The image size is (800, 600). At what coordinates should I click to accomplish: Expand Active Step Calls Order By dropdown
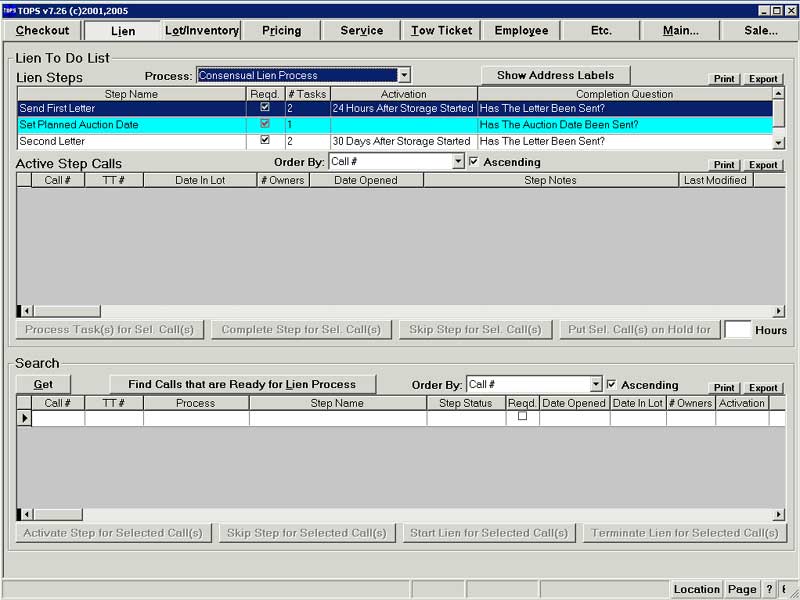click(458, 162)
